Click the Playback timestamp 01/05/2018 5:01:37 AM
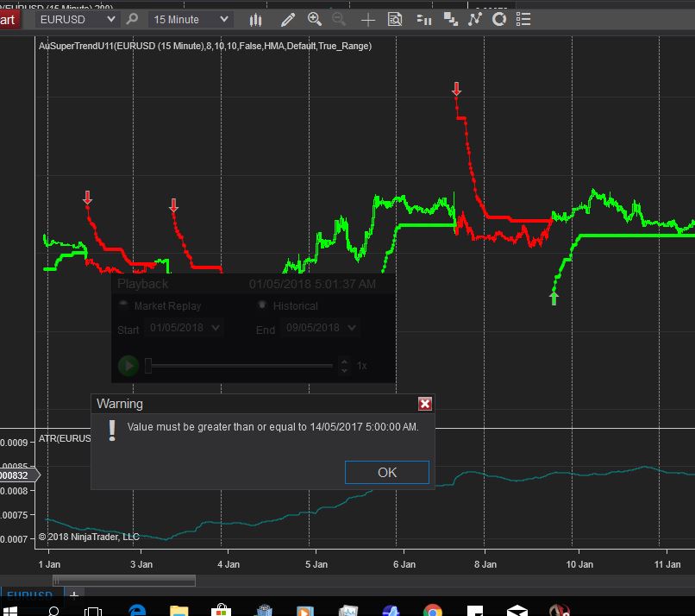Screen dimensions: 695x616 click(x=312, y=284)
